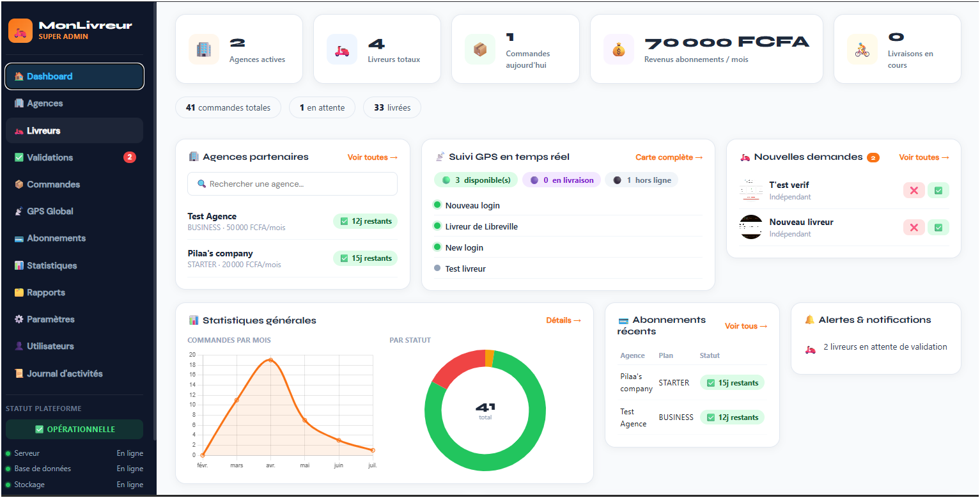Image resolution: width=980 pixels, height=498 pixels.
Task: Click the scroll icon next to Journal d'activités
Action: (x=19, y=373)
